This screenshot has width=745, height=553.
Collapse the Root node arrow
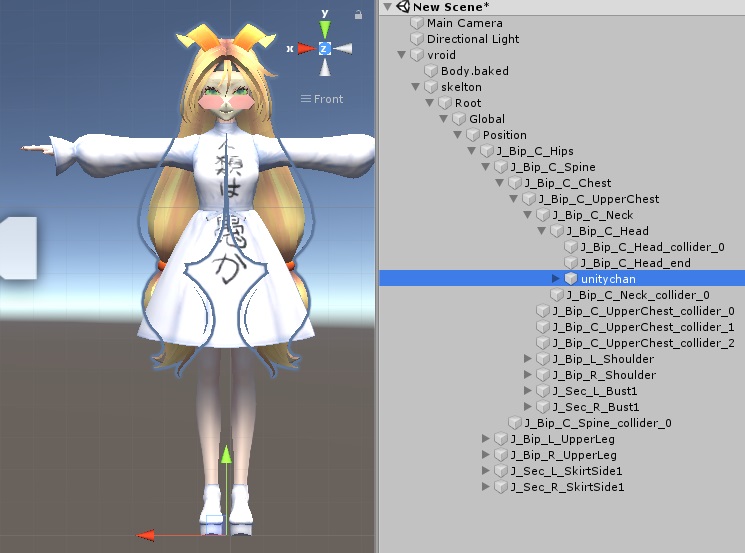(x=430, y=103)
